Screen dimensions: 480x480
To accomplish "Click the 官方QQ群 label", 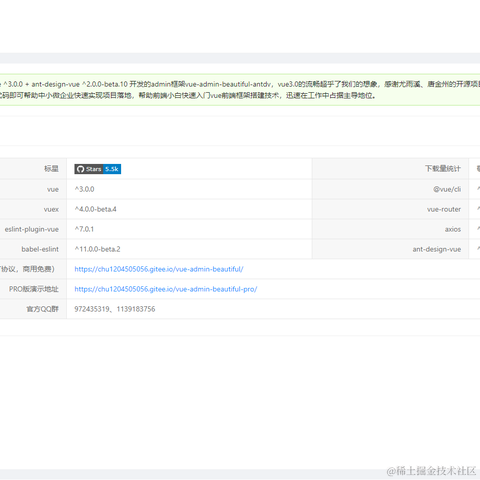I will point(42,309).
